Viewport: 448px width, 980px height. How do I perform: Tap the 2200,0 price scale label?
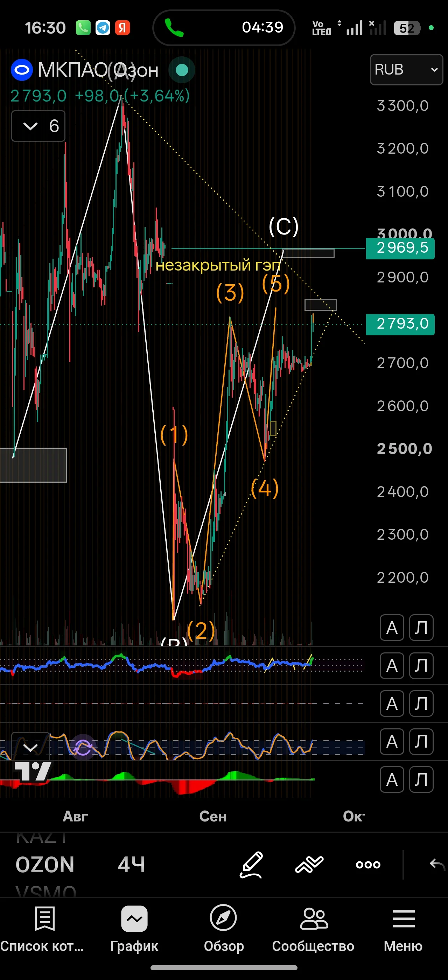402,577
